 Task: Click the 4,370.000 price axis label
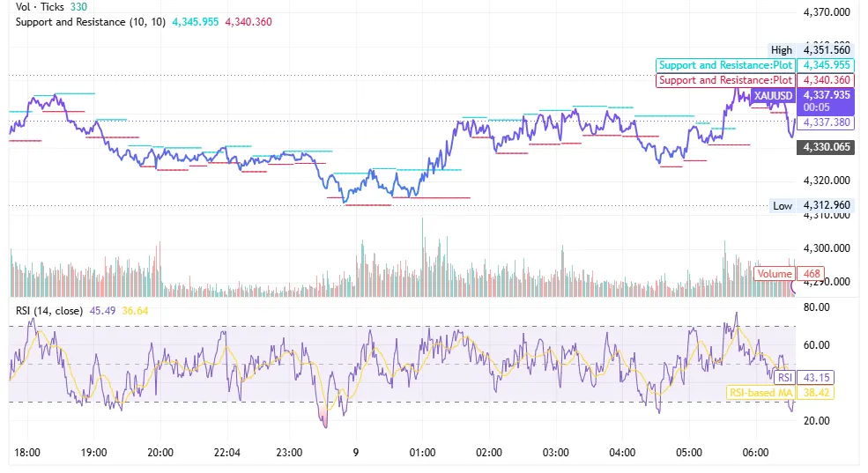point(827,12)
